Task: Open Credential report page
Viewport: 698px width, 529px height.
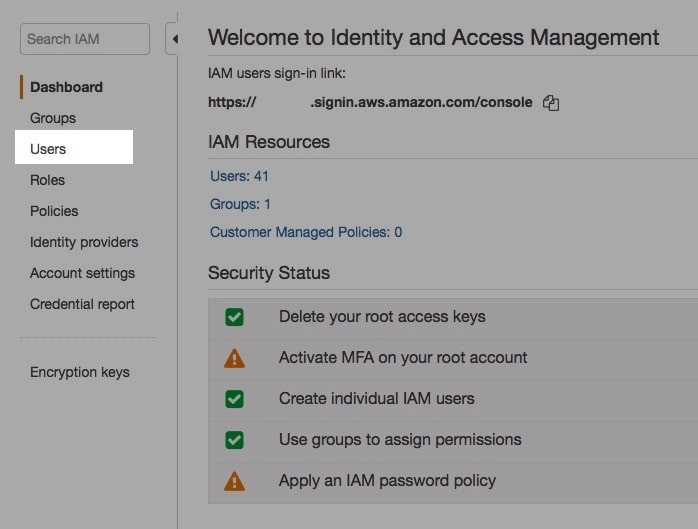Action: (82, 304)
